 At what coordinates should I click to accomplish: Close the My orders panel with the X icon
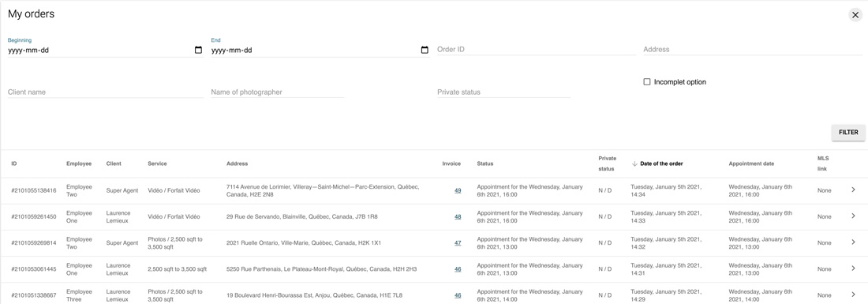855,15
